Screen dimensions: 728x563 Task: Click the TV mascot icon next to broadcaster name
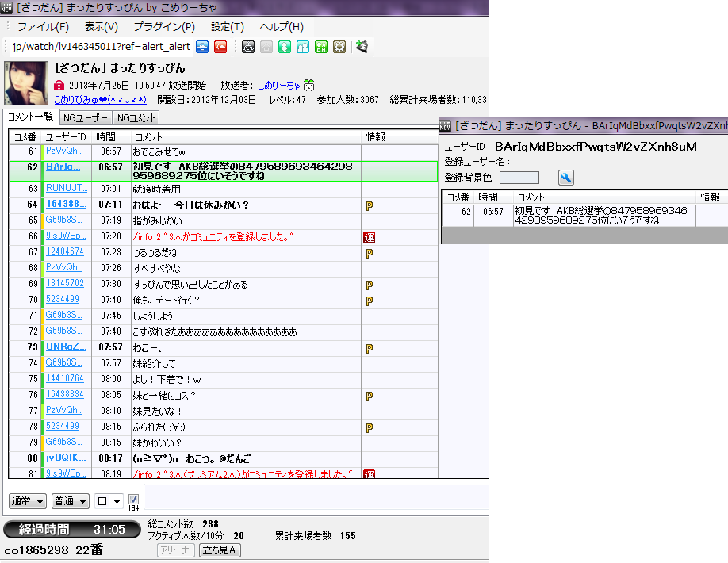[x=308, y=85]
